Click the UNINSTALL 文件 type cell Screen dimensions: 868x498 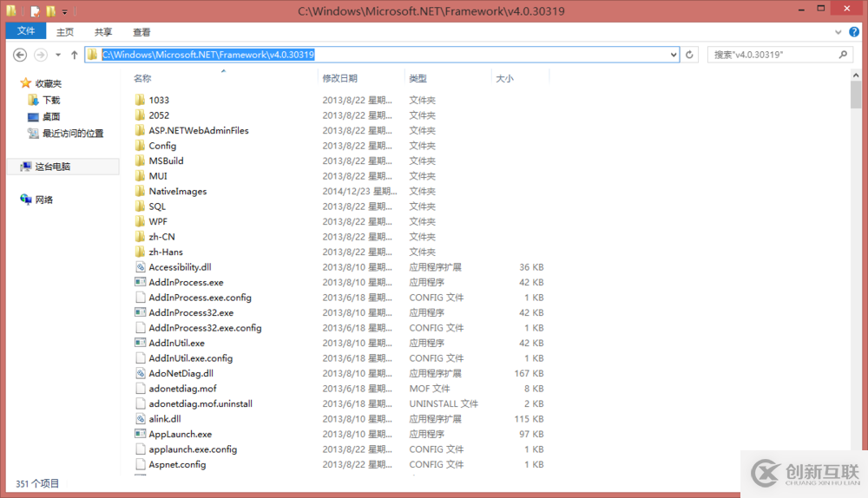444,404
